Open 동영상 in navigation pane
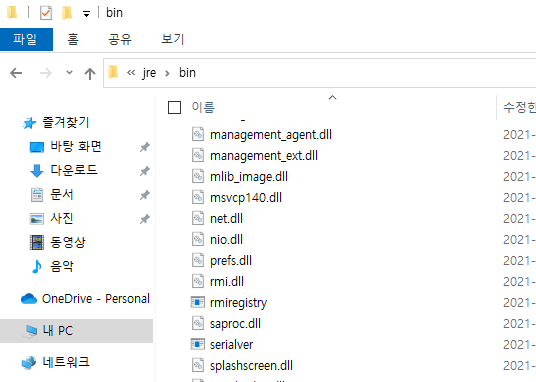 pos(68,242)
